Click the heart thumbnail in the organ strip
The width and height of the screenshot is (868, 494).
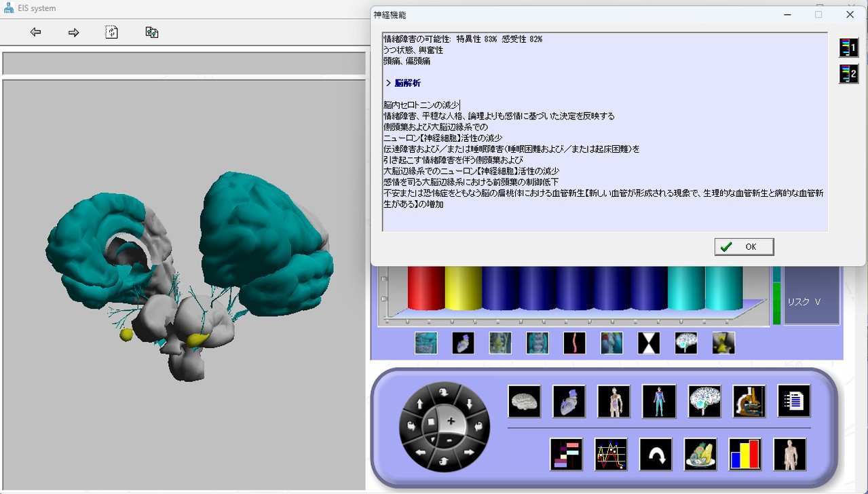(x=463, y=343)
